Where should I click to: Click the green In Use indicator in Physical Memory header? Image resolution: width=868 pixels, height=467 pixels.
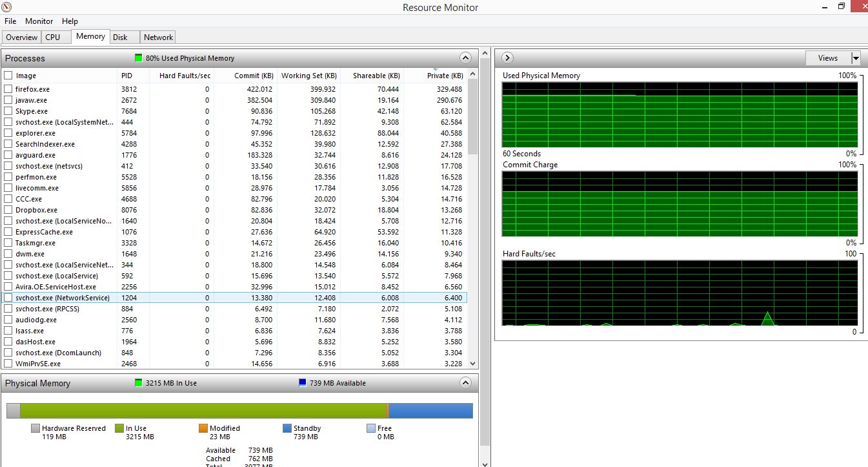(x=138, y=383)
